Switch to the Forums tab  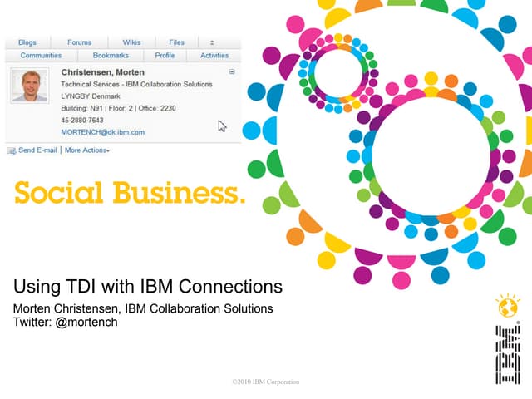point(80,42)
